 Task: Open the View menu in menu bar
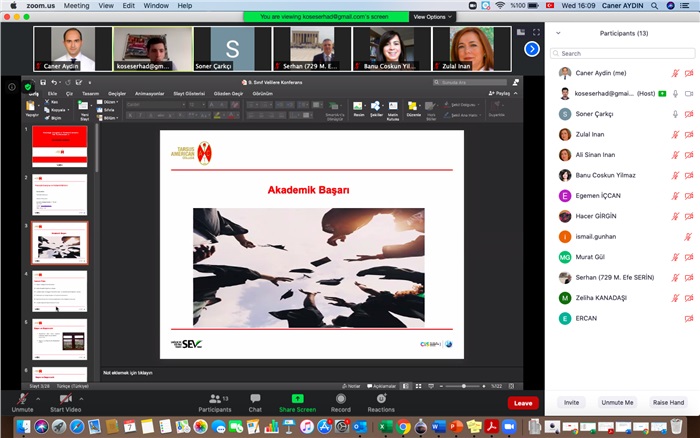pyautogui.click(x=106, y=6)
